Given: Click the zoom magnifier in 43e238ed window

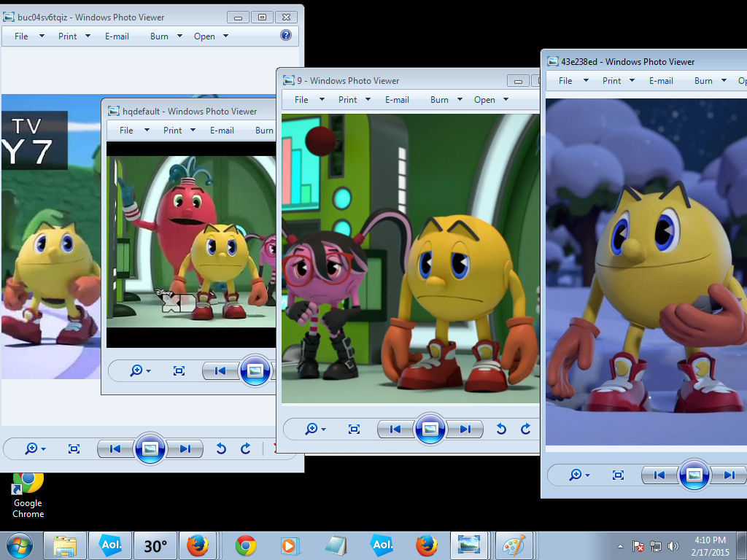Looking at the screenshot, I should (576, 475).
